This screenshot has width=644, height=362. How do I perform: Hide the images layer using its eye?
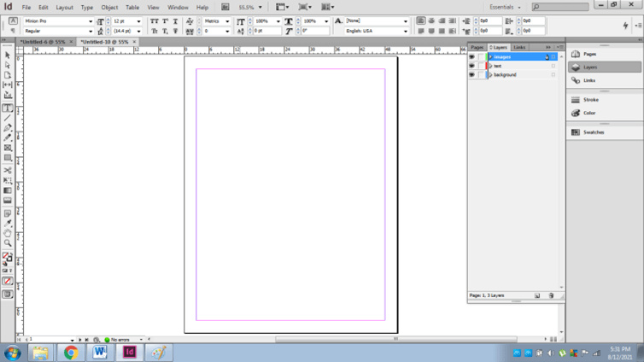(471, 57)
